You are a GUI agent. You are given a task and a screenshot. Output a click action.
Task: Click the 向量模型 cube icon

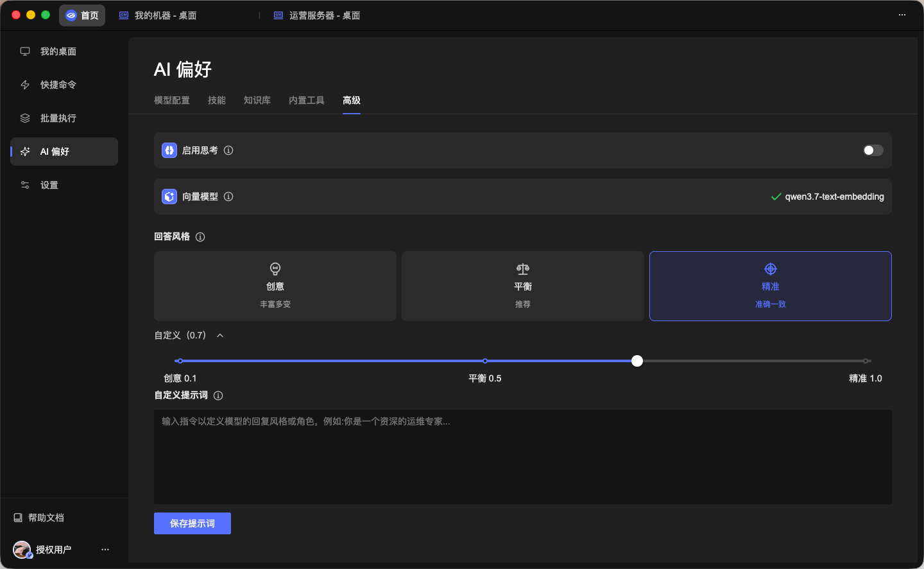(169, 197)
